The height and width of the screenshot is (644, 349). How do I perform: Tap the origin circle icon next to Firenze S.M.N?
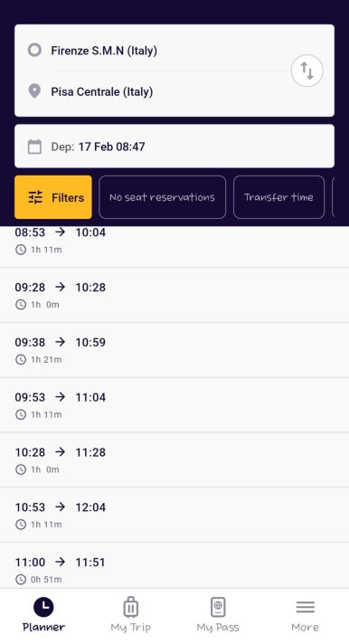(x=34, y=50)
